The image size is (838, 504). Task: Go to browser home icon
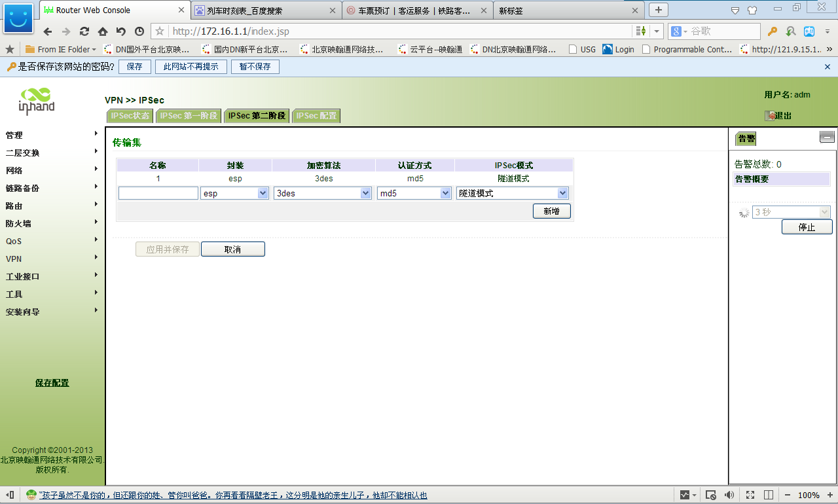[x=103, y=31]
